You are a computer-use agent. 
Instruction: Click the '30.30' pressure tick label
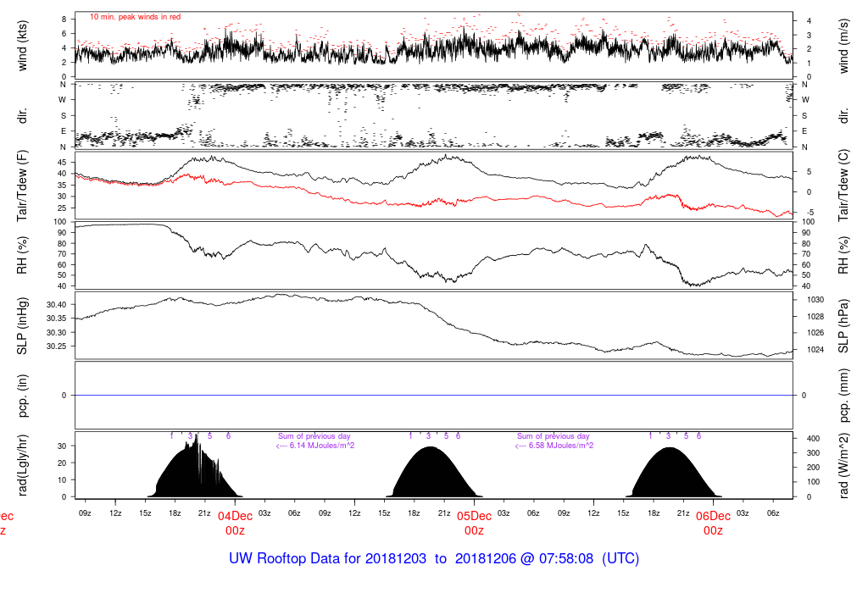(57, 332)
